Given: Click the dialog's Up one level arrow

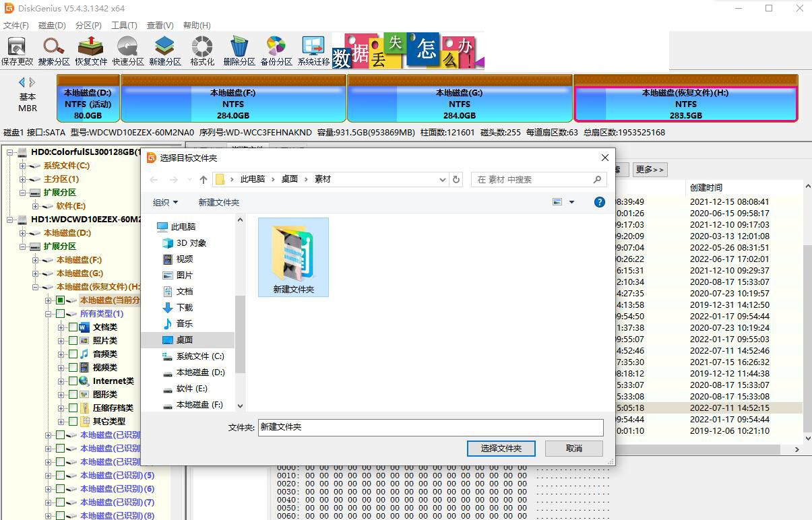Looking at the screenshot, I should [204, 180].
